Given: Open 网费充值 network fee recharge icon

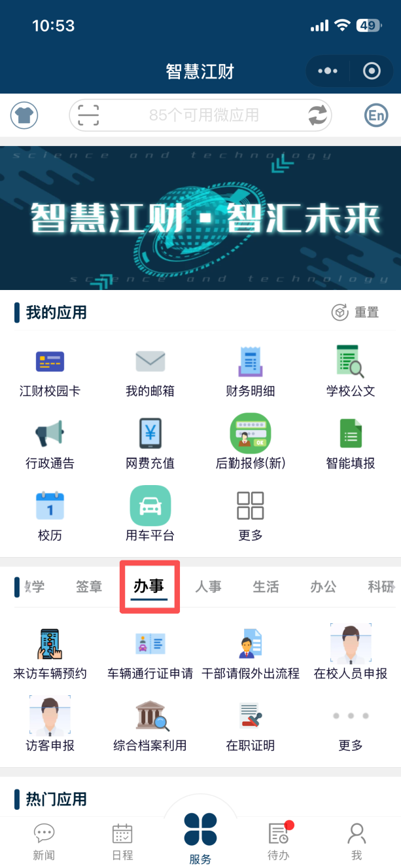Looking at the screenshot, I should 150,433.
